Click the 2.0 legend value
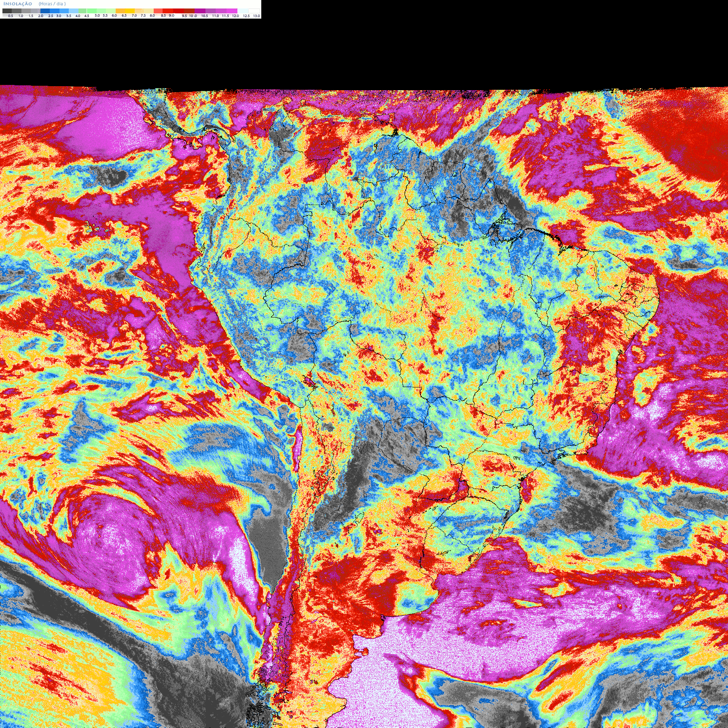 pos(41,16)
